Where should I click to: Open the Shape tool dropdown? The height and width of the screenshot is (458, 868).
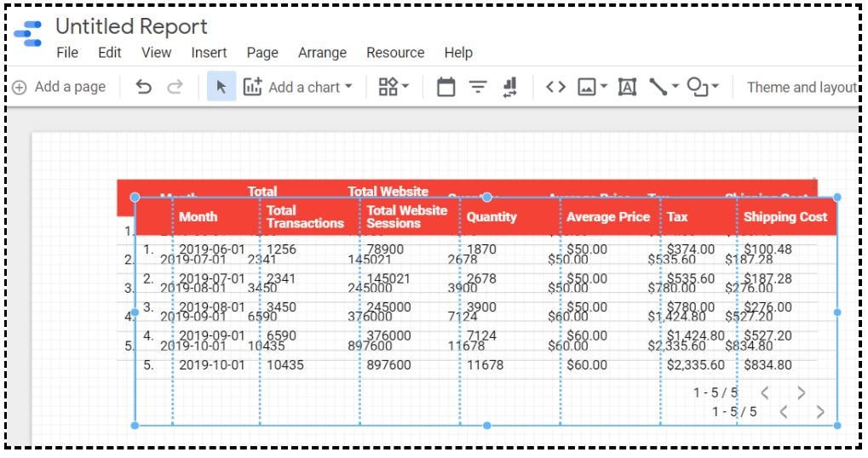pos(702,87)
